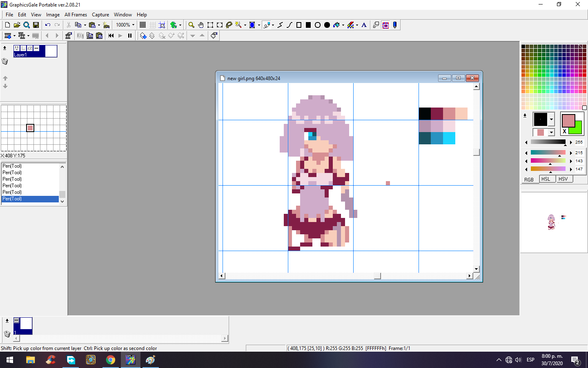Image resolution: width=588 pixels, height=368 pixels.
Task: Open the Edit menu
Action: [22, 15]
